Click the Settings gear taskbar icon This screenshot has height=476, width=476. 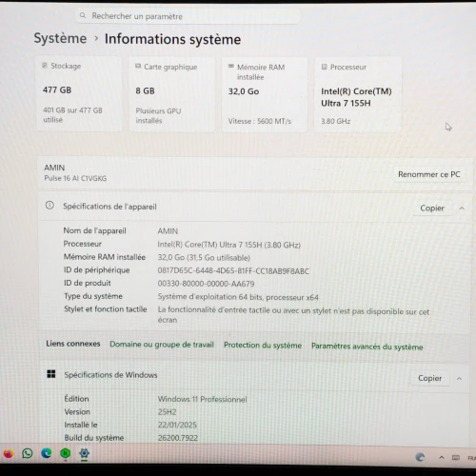(x=84, y=453)
